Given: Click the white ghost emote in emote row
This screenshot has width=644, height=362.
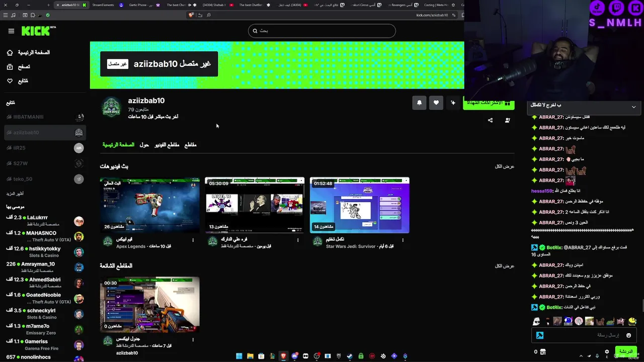Looking at the screenshot, I should coord(536,321).
